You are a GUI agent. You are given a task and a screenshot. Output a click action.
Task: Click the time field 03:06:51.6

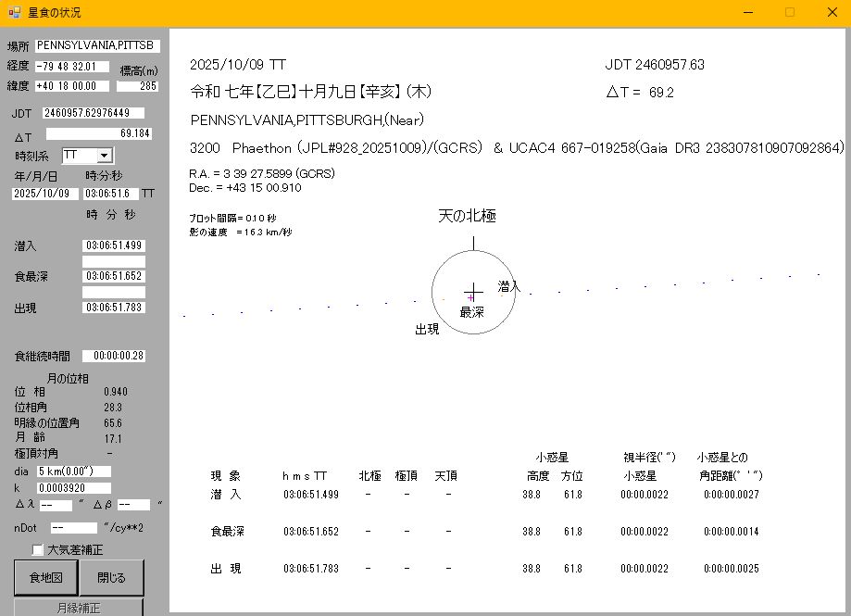pos(110,194)
